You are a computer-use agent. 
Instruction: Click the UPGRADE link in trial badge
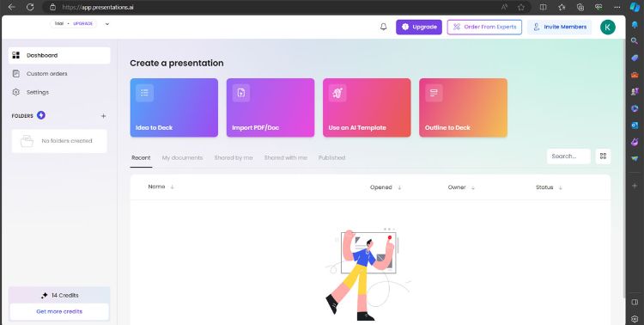83,24
